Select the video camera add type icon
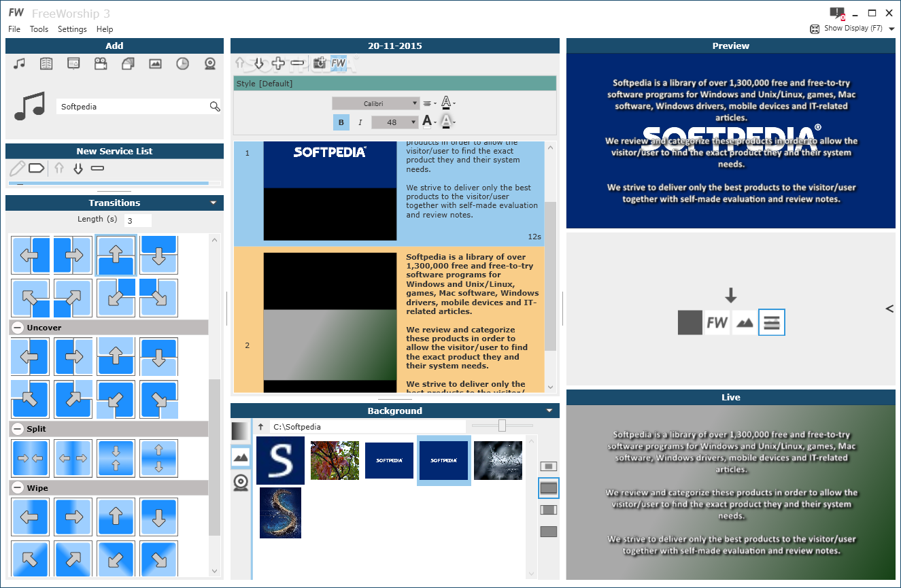The image size is (901, 588). [101, 63]
